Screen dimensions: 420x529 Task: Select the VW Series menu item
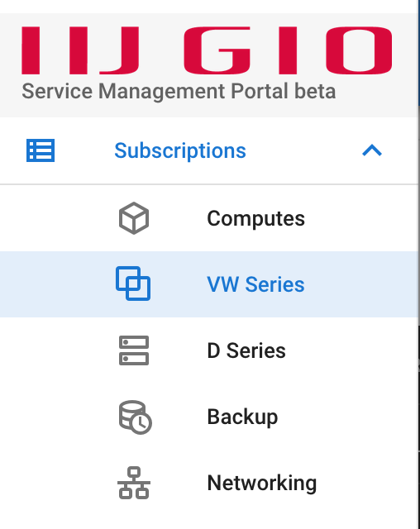click(x=255, y=284)
